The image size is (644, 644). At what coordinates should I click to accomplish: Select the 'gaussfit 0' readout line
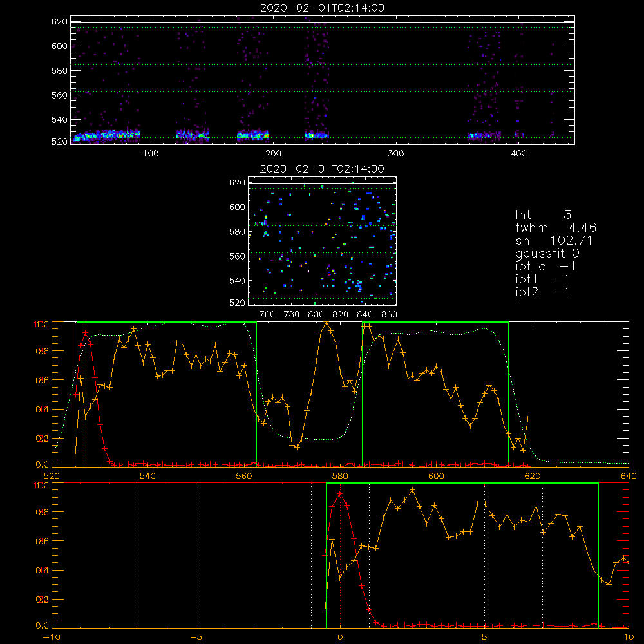(547, 254)
